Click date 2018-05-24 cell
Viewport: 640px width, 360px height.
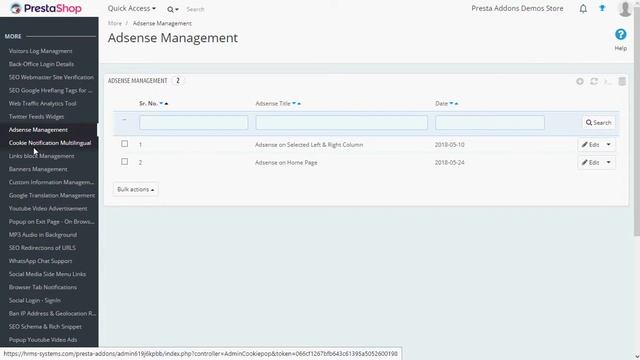[449, 162]
